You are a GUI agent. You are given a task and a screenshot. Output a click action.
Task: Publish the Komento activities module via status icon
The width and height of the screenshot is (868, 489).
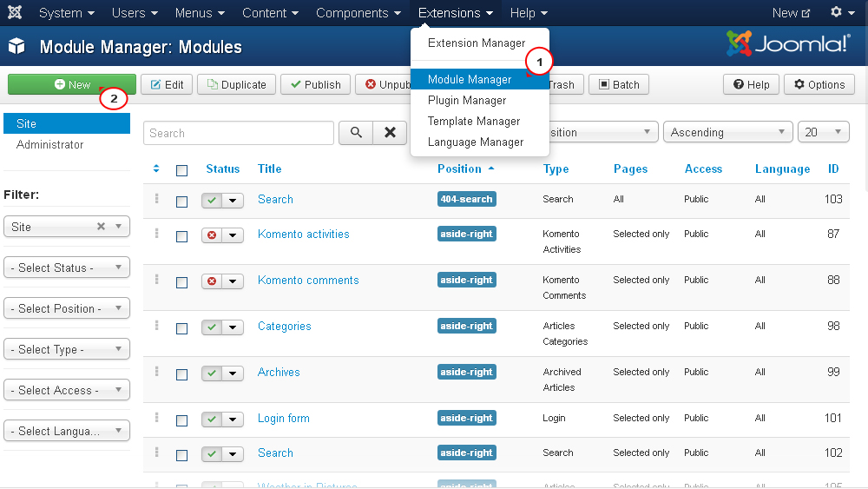pos(212,235)
